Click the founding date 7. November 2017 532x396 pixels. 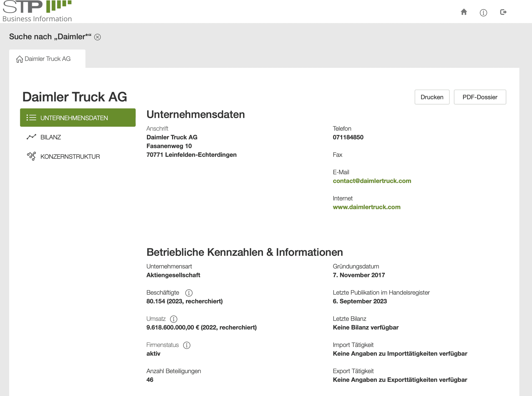[359, 275]
